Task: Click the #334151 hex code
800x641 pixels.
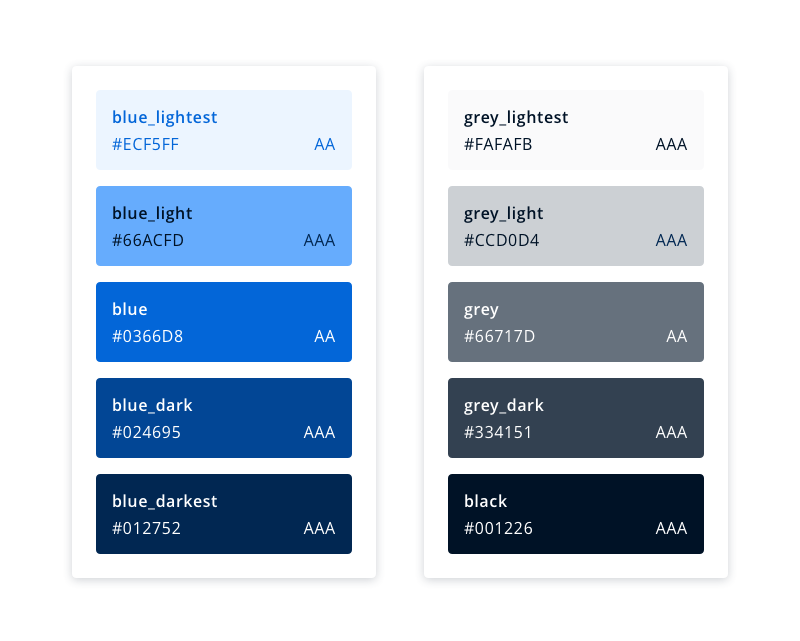Action: pos(498,433)
